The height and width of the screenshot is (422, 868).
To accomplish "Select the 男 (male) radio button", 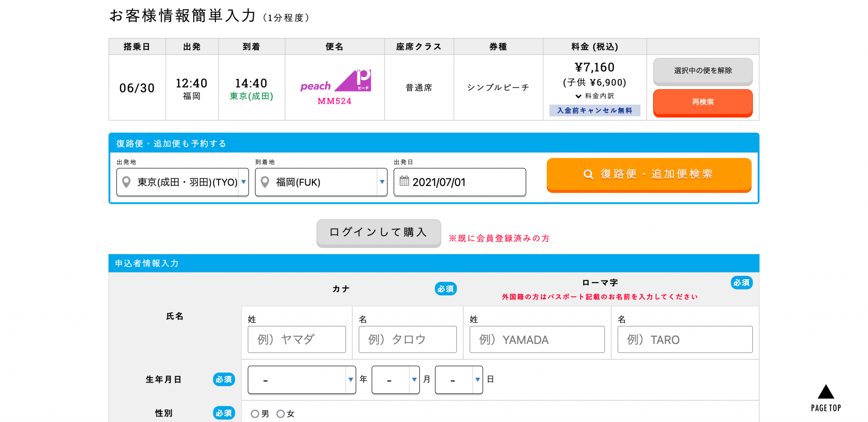I will [255, 414].
